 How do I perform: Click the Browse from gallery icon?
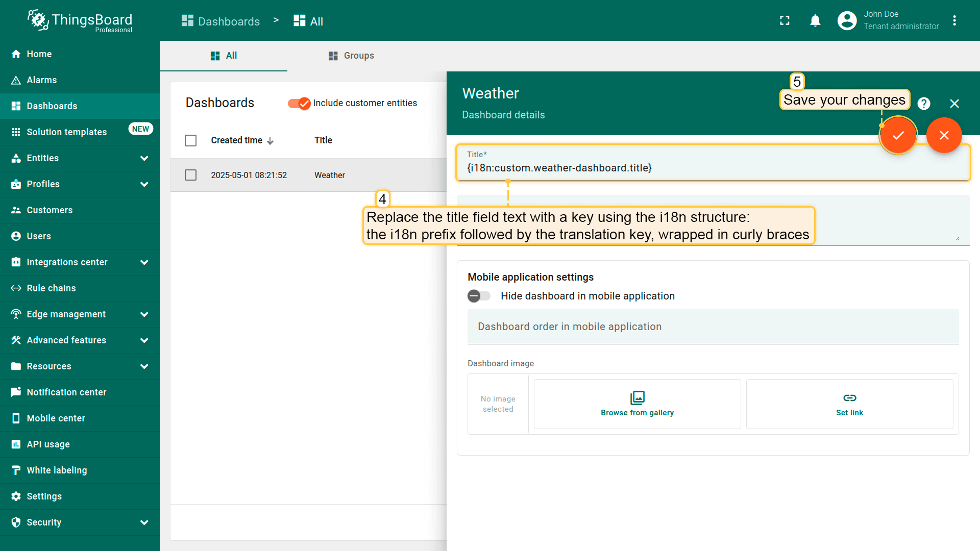tap(637, 397)
